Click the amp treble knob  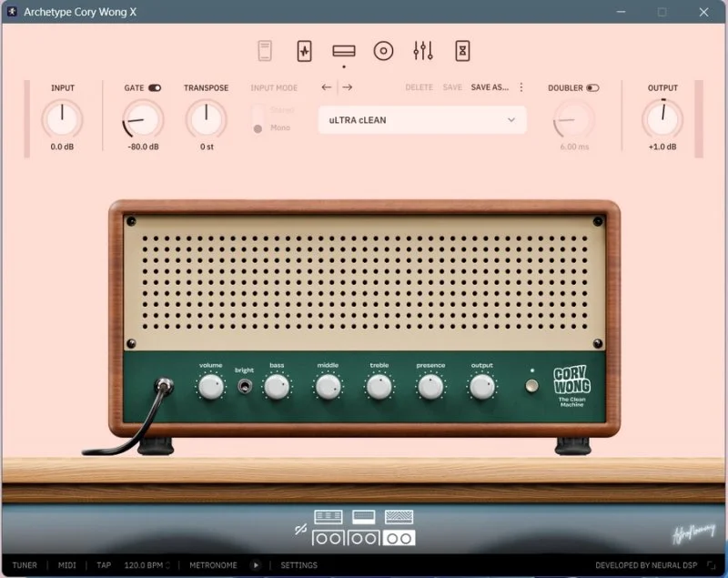point(379,386)
